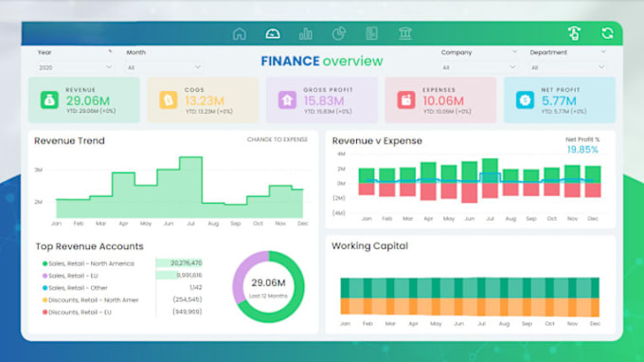This screenshot has width=644, height=362.
Task: Select Discounts, Retail - EU row
Action: click(x=122, y=313)
